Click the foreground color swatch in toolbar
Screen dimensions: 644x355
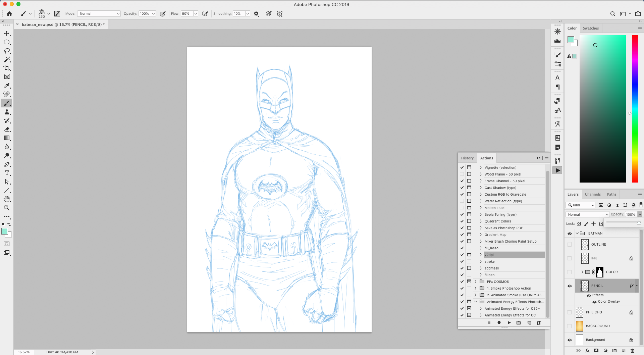5,231
